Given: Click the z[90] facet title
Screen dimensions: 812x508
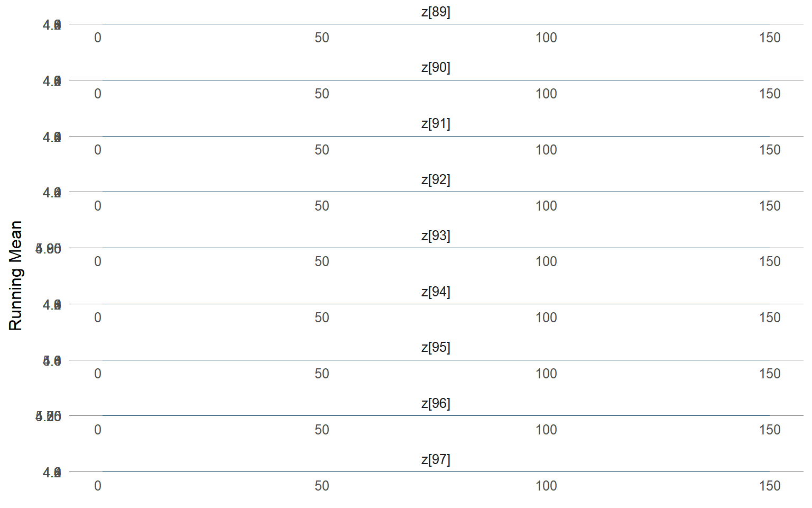Looking at the screenshot, I should pyautogui.click(x=436, y=68).
